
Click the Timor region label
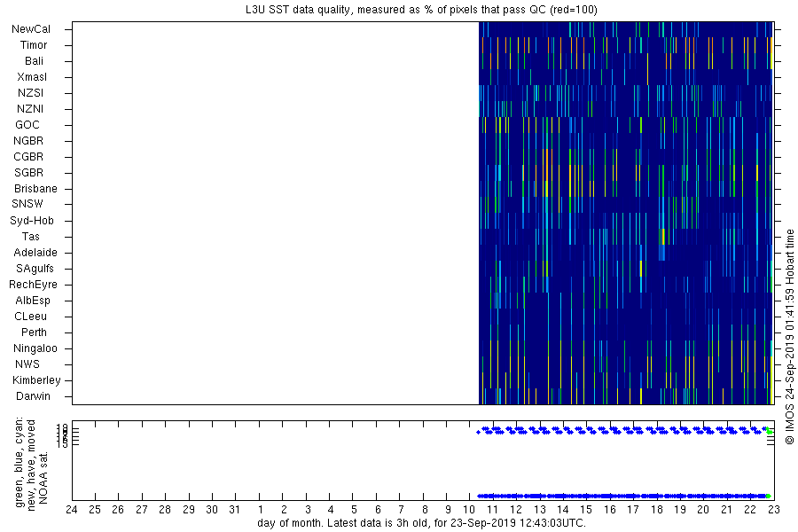tap(34, 45)
